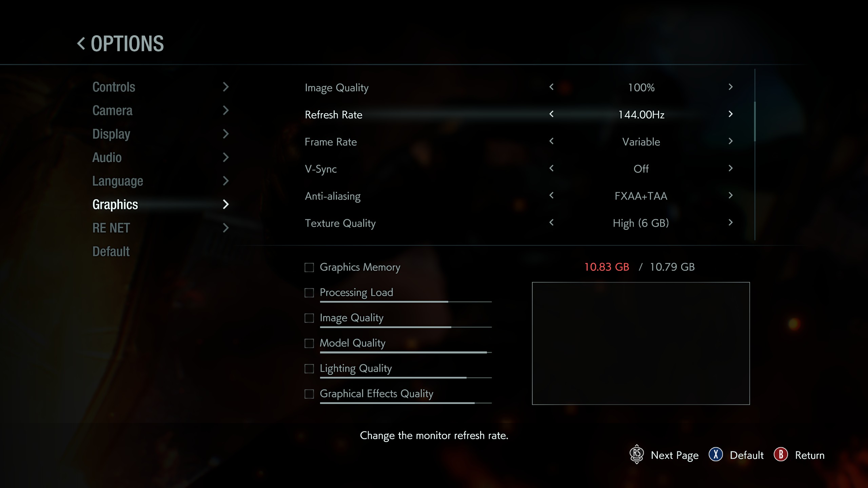Click the Next Page navigation icon

[637, 455]
